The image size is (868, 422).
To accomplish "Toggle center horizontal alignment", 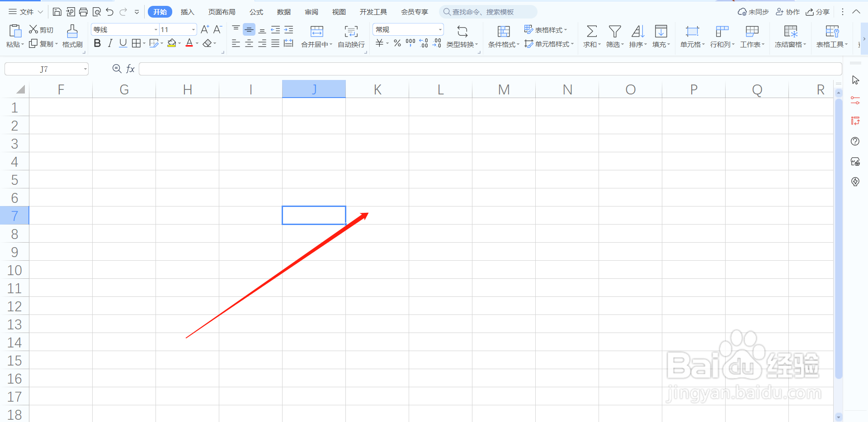I will click(249, 43).
